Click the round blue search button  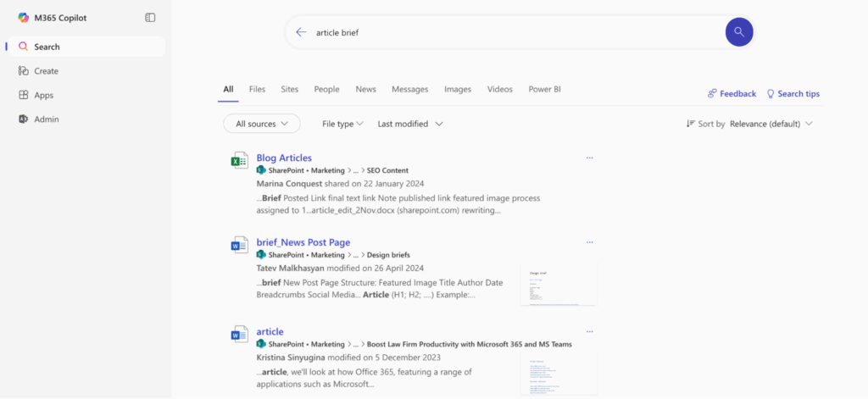point(739,32)
